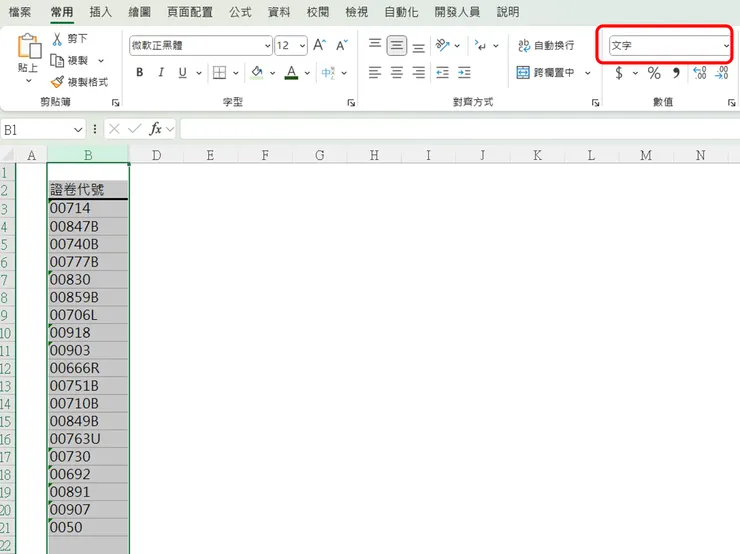Switch to Data (資料) tab
Image resolution: width=740 pixels, height=554 pixels.
pyautogui.click(x=279, y=12)
